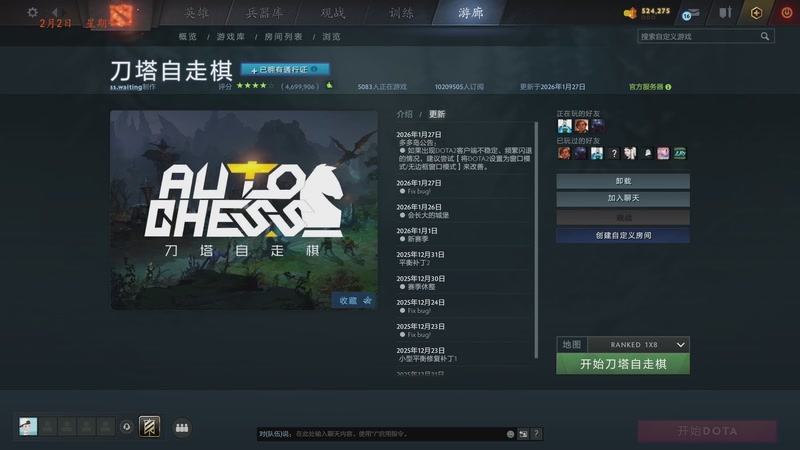Open the Dota Plus hexagon icon

756,13
